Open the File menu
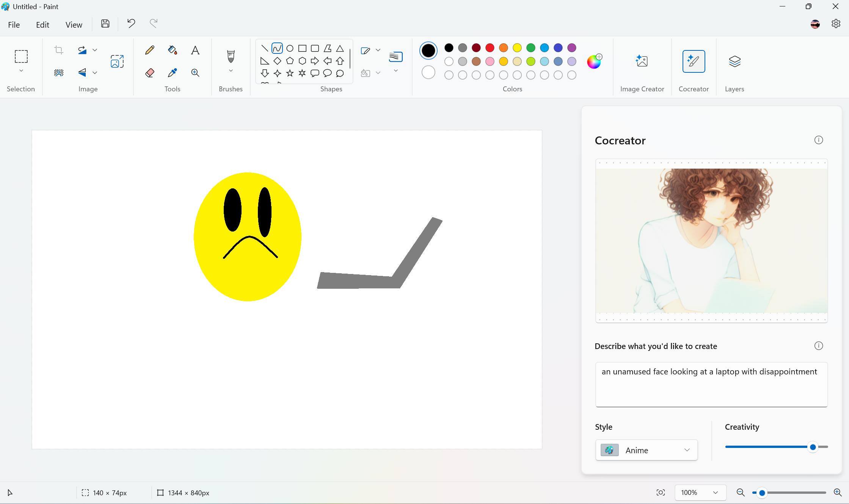This screenshot has width=849, height=504. [14, 25]
